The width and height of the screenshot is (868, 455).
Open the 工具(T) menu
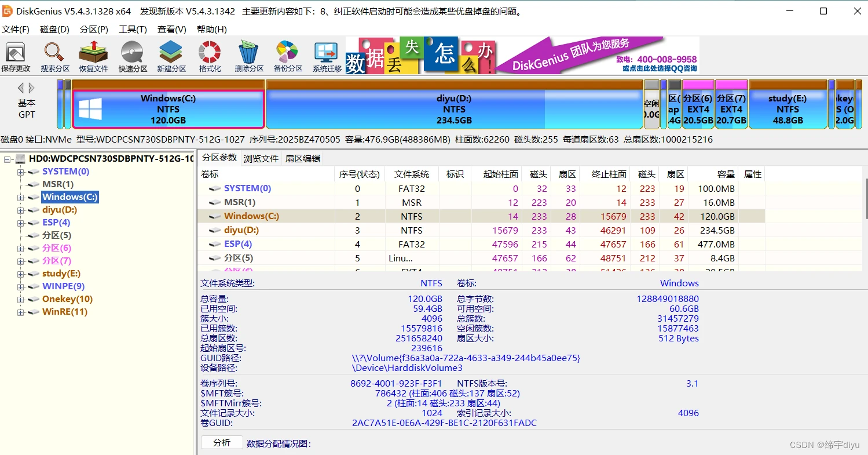tap(133, 30)
